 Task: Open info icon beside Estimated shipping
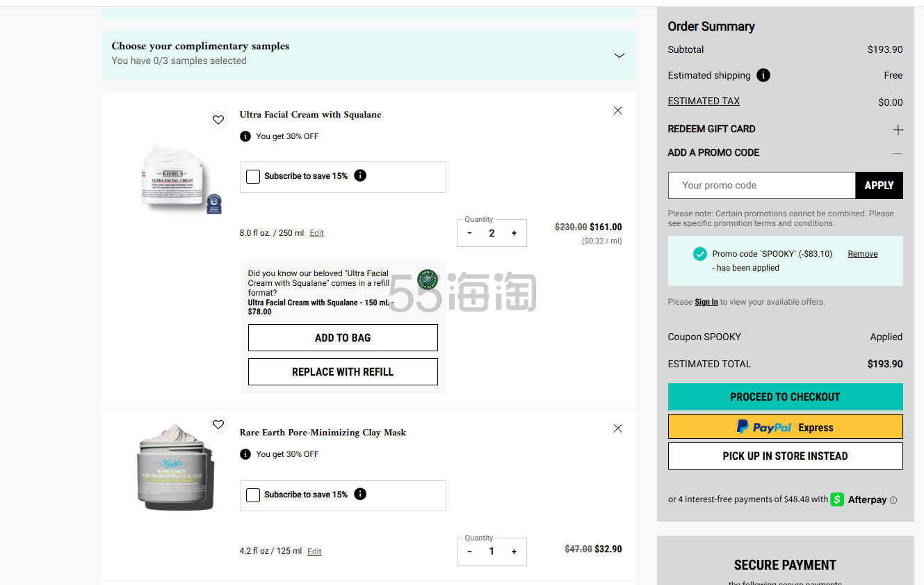point(763,75)
